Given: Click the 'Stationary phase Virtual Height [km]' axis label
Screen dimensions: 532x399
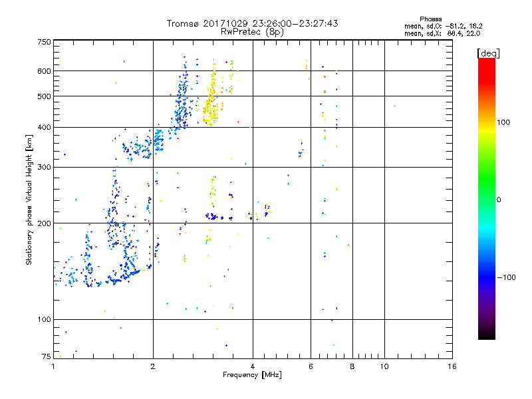Looking at the screenshot, I should [29, 199].
